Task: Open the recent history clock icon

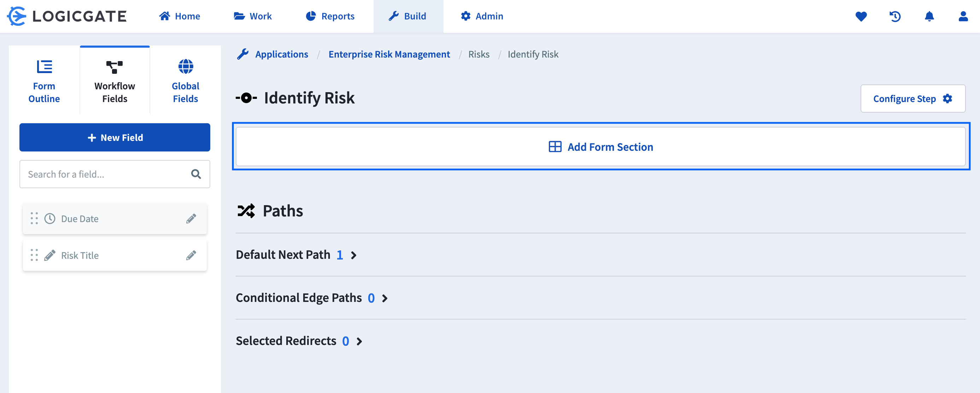Action: tap(895, 16)
